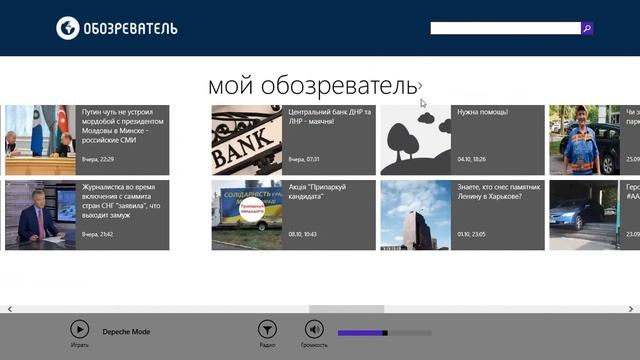640x360 pixels.
Task: Click the '01.10, 23:05' timestamp
Action: [471, 234]
